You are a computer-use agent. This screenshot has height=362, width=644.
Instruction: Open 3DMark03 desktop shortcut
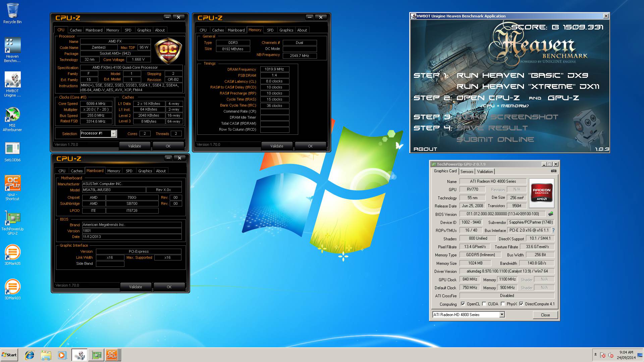(12, 290)
